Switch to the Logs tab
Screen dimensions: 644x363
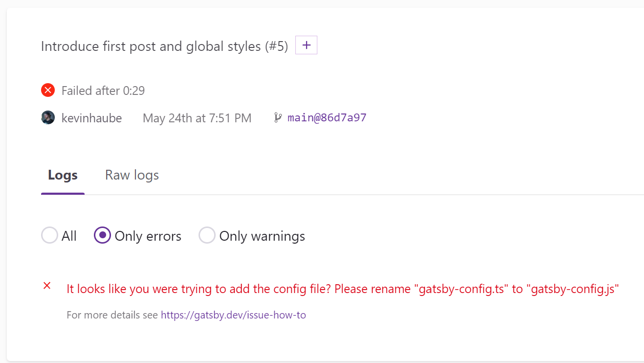pos(63,175)
